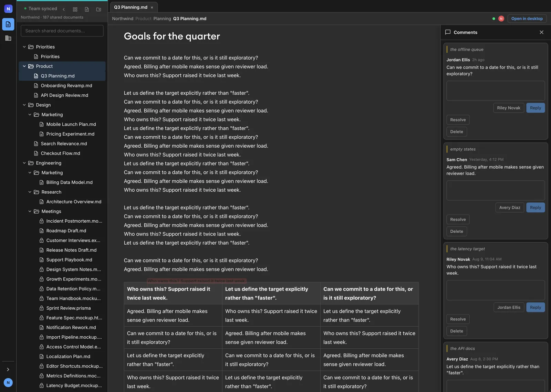Open Billing Data Model.md
The width and height of the screenshot is (551, 392).
point(62,182)
